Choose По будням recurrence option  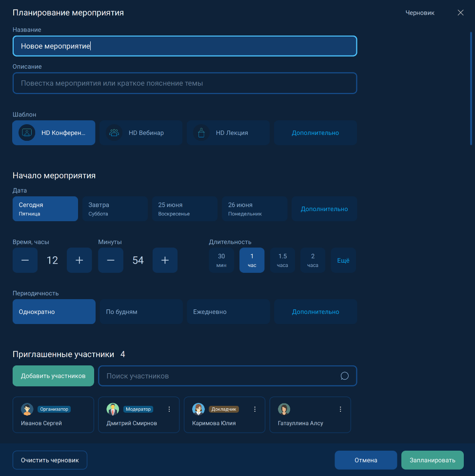click(x=141, y=312)
